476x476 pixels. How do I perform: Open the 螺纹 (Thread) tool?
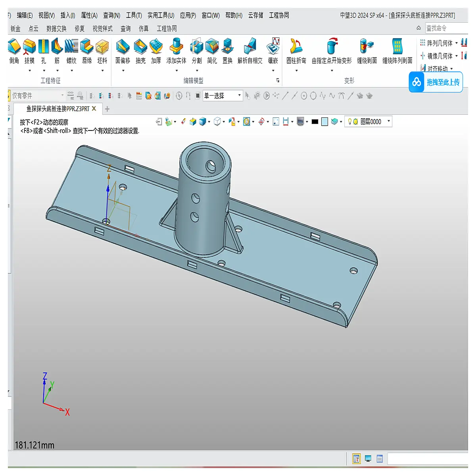pyautogui.click(x=71, y=51)
